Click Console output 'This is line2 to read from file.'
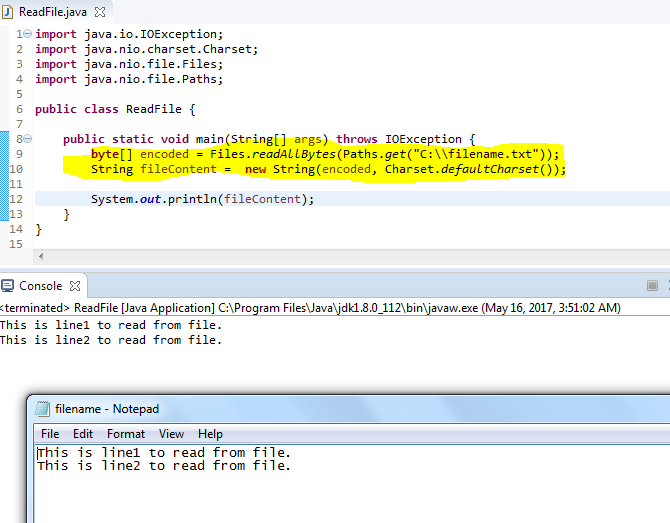 tap(111, 340)
